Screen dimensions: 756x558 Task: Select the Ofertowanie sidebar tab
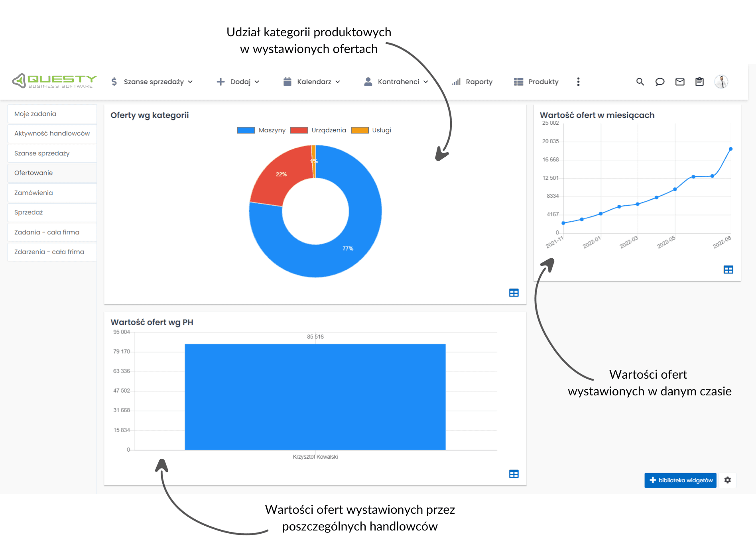coord(52,173)
